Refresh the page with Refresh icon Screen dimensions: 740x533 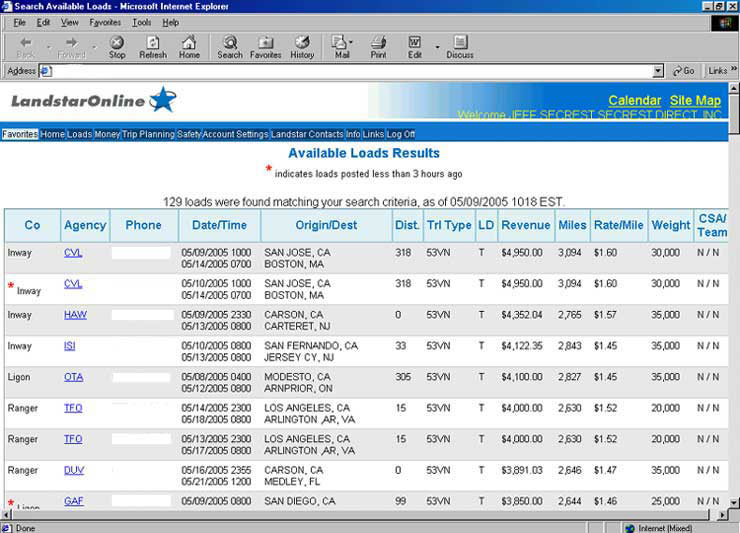pos(153,46)
